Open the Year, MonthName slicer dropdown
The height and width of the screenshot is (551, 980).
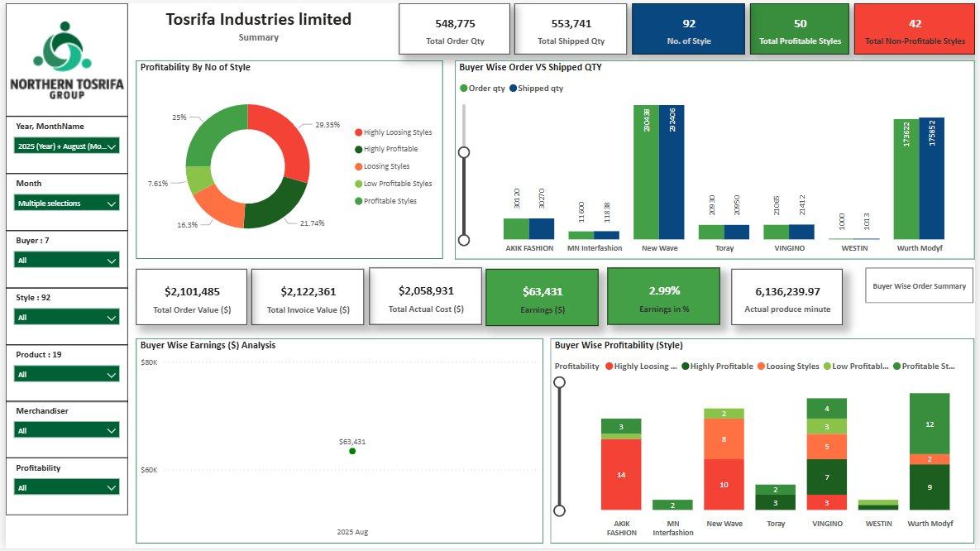66,146
